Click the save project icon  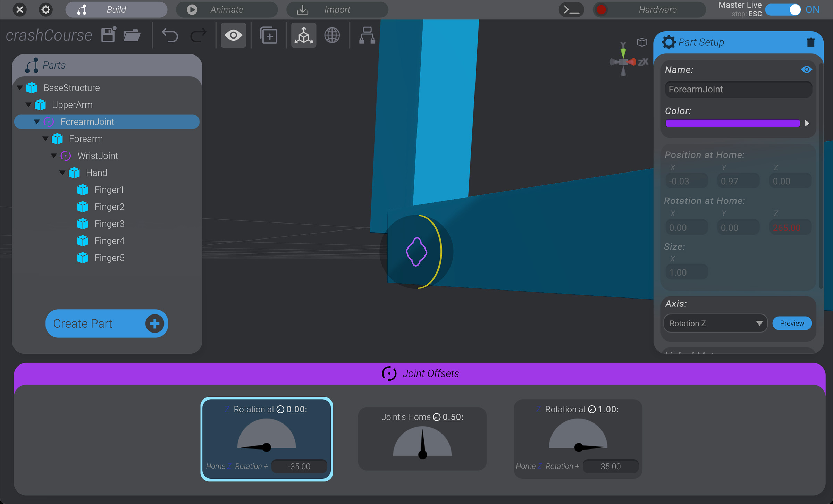pyautogui.click(x=108, y=35)
